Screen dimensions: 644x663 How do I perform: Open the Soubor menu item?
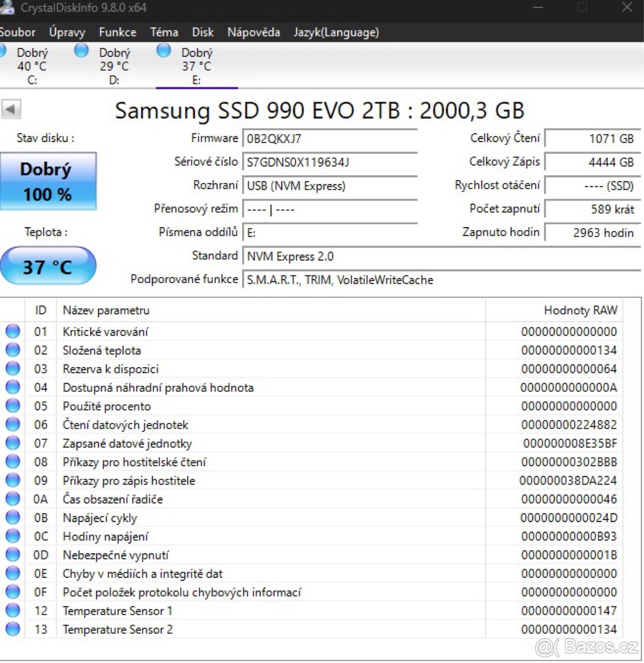pyautogui.click(x=18, y=32)
